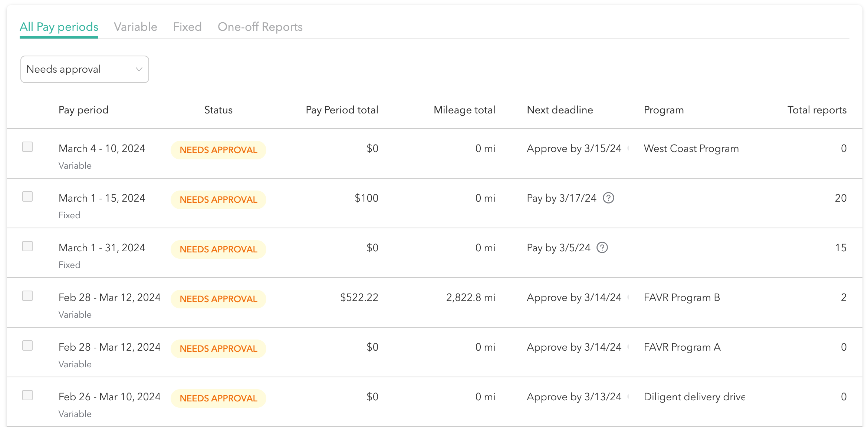Open the One-off Reports tab
Screen dimensions: 868x427
(x=260, y=27)
